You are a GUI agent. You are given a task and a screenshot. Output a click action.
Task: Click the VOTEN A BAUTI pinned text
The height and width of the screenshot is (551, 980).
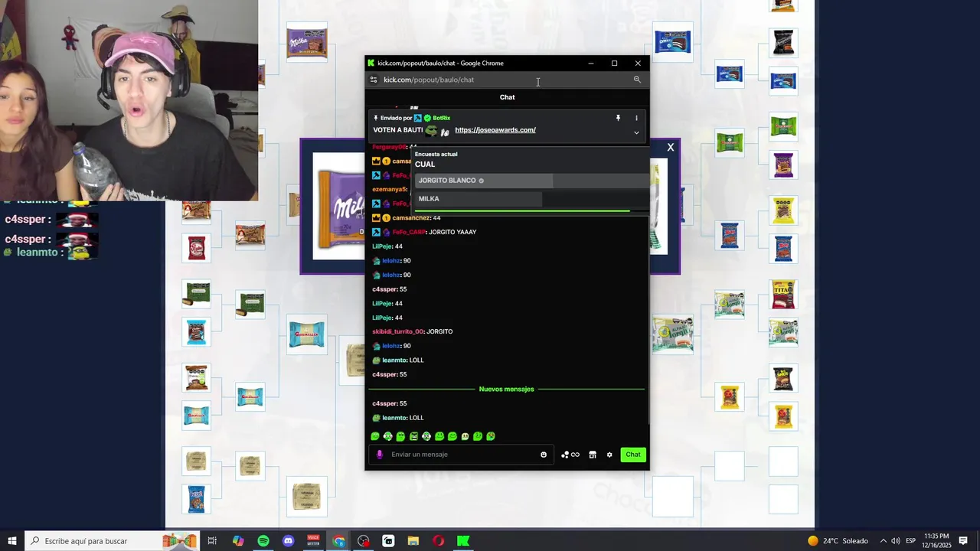click(398, 130)
